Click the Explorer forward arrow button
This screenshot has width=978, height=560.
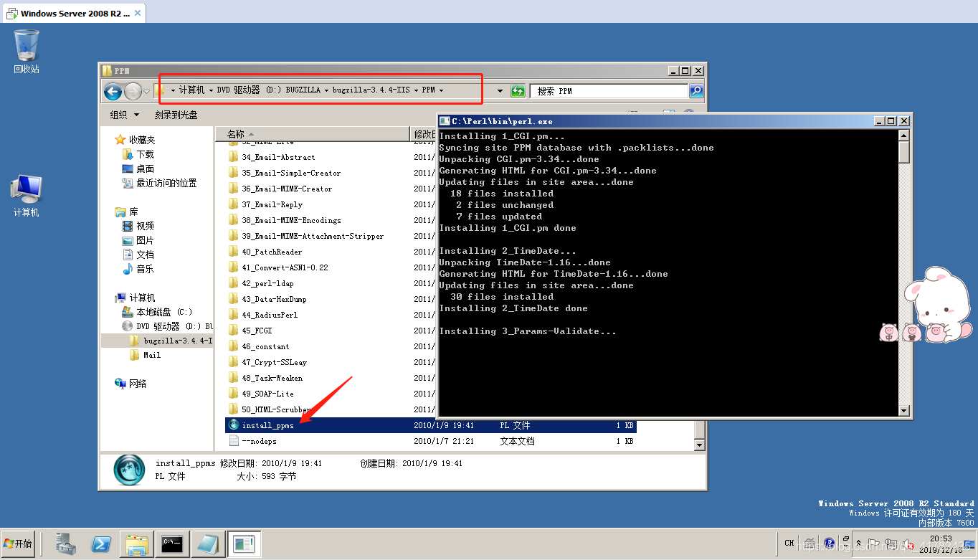[133, 91]
